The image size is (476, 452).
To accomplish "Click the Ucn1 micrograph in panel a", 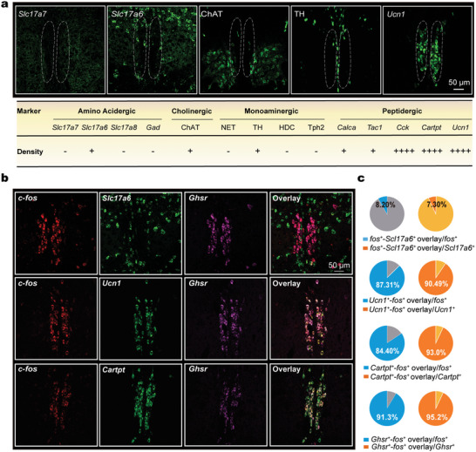I will 427,50.
